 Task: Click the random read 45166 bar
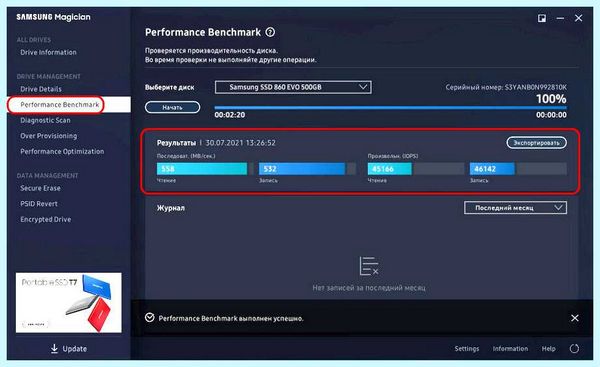(x=416, y=169)
